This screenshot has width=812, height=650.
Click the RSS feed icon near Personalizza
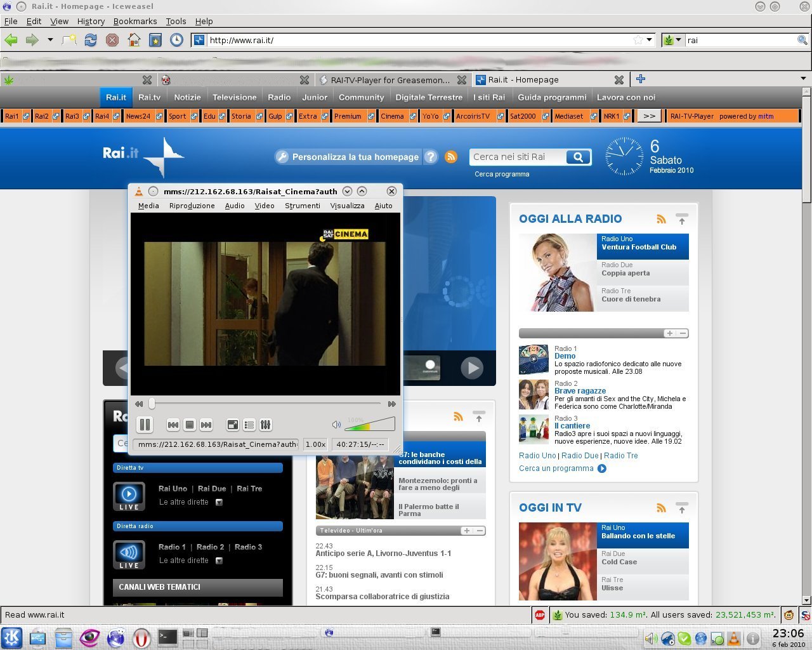[451, 157]
